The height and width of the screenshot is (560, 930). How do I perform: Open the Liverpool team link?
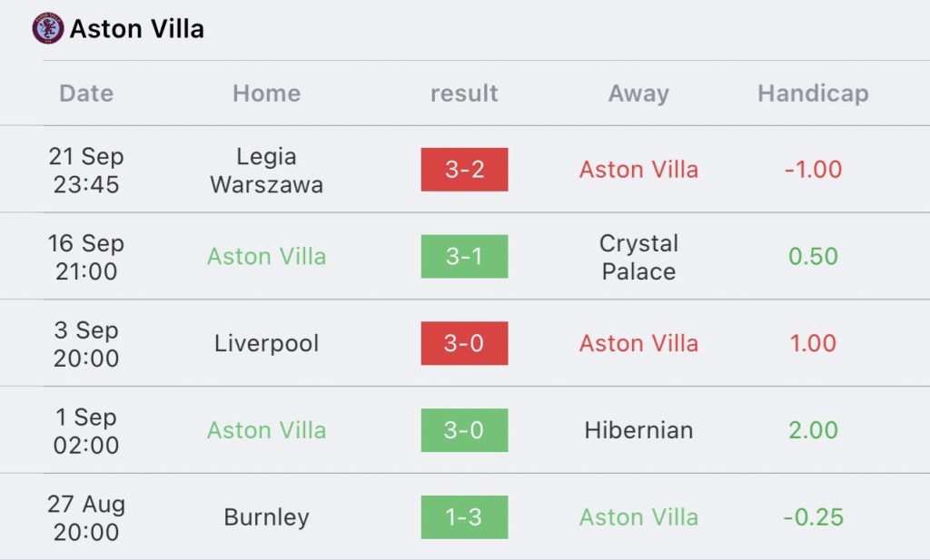[x=266, y=343]
